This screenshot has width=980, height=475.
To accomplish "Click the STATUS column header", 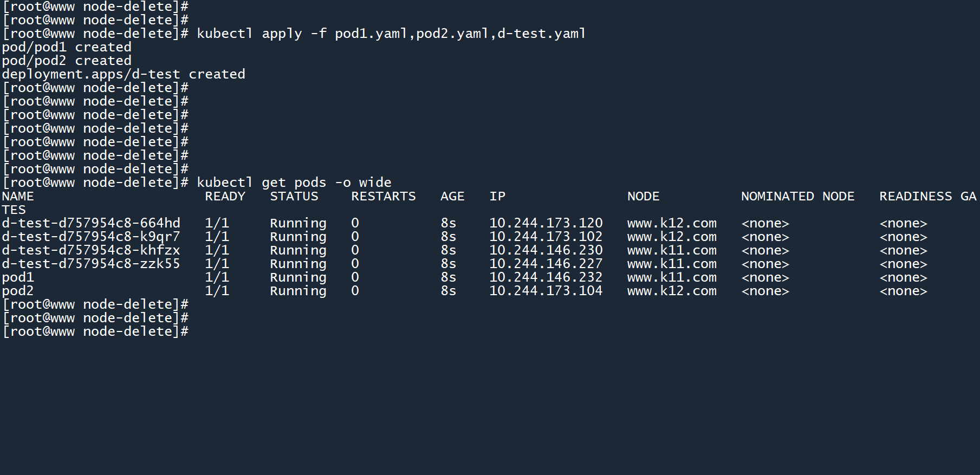I will (294, 196).
